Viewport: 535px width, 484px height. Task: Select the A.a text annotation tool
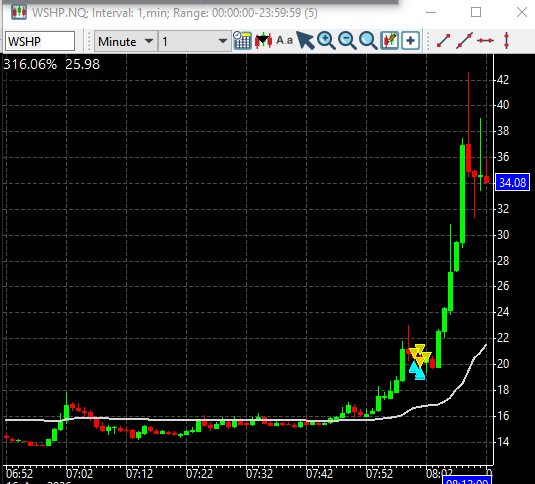coord(285,41)
